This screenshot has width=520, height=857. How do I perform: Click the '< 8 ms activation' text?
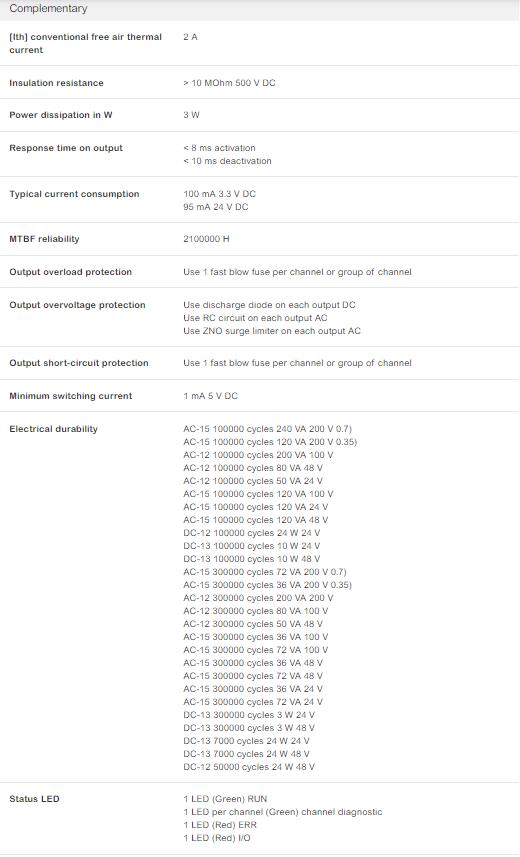tap(219, 148)
